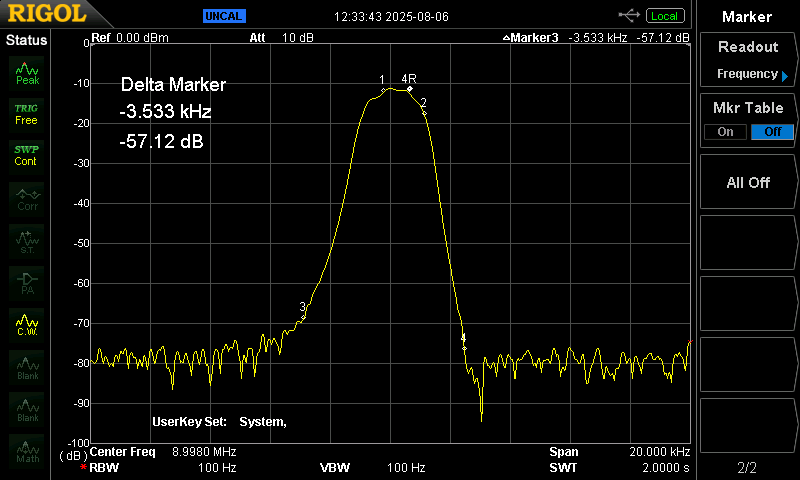The width and height of the screenshot is (800, 480).
Task: Switch menu page using 2/2 indicator
Action: (747, 467)
